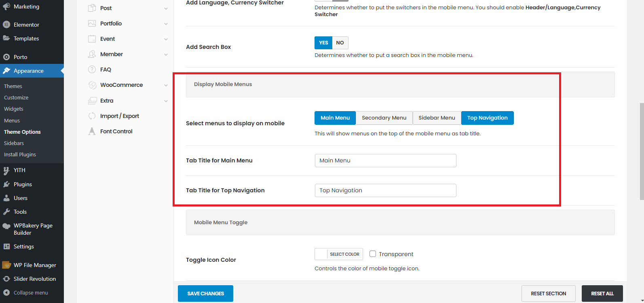Click the Display Mobile Menus section header
The image size is (644, 303).
[400, 84]
